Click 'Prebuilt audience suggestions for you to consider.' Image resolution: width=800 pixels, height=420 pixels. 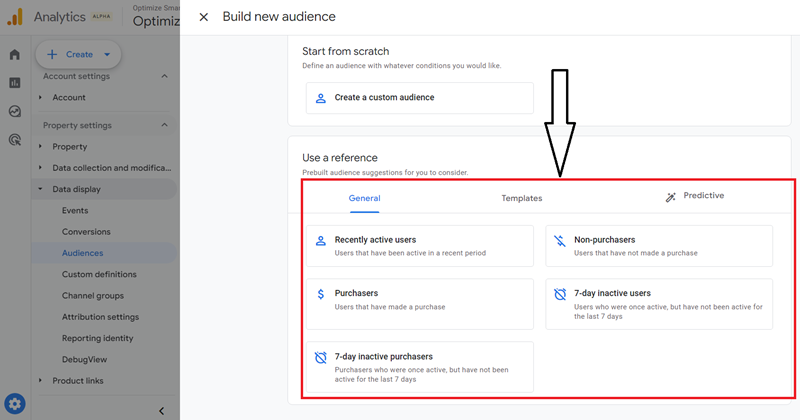click(x=385, y=172)
